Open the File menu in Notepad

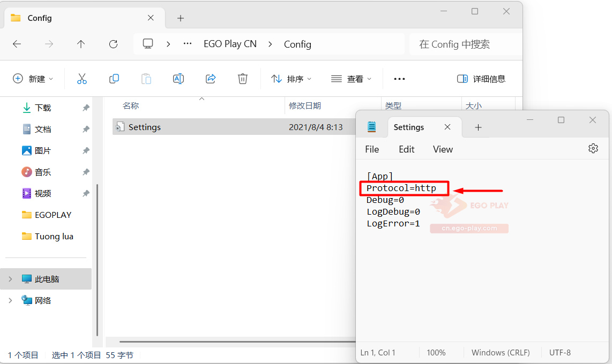(372, 149)
